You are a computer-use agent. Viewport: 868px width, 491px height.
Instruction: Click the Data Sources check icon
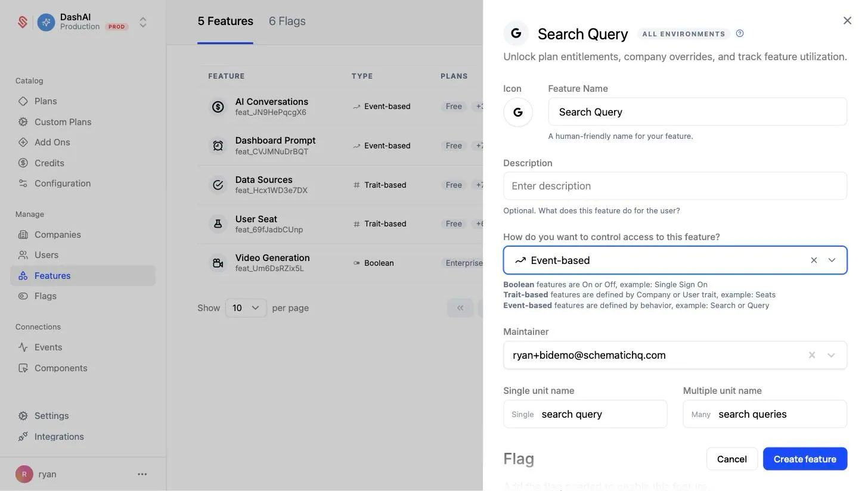pos(218,185)
